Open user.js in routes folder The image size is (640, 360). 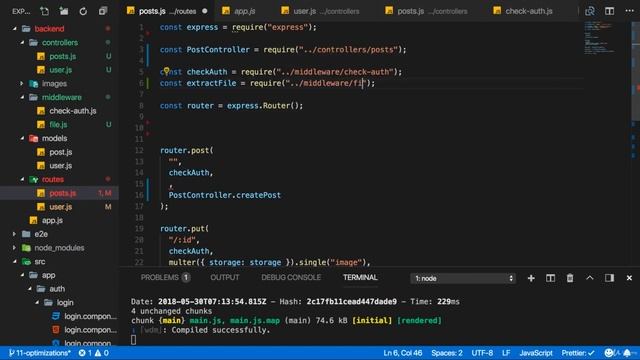(59, 207)
